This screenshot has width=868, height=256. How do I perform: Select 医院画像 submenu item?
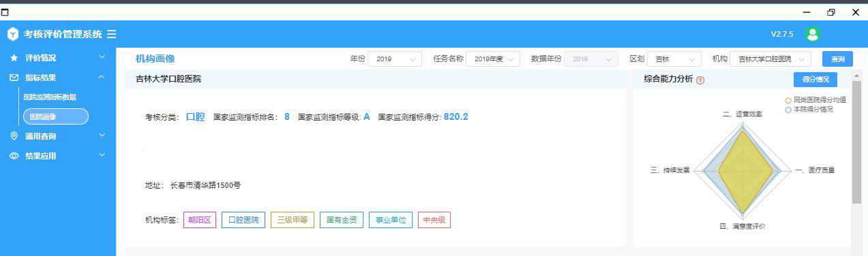tap(55, 116)
